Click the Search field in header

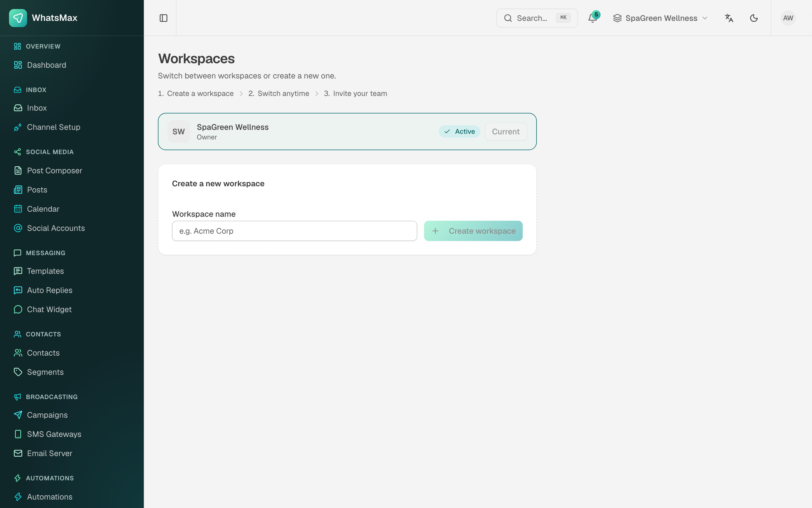click(537, 18)
